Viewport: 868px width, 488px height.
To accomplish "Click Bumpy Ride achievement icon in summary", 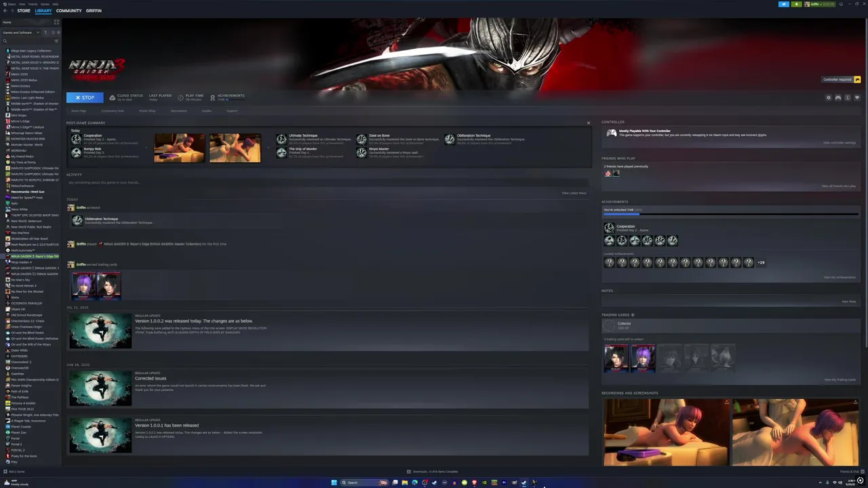I will [x=76, y=152].
